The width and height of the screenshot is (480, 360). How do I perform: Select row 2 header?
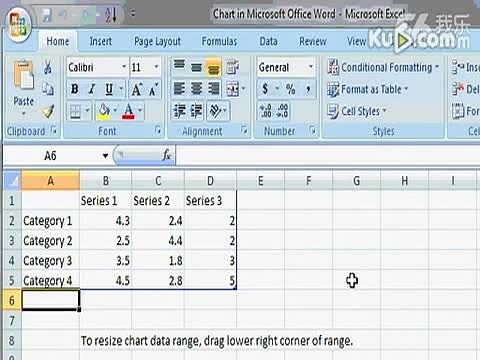coord(12,221)
